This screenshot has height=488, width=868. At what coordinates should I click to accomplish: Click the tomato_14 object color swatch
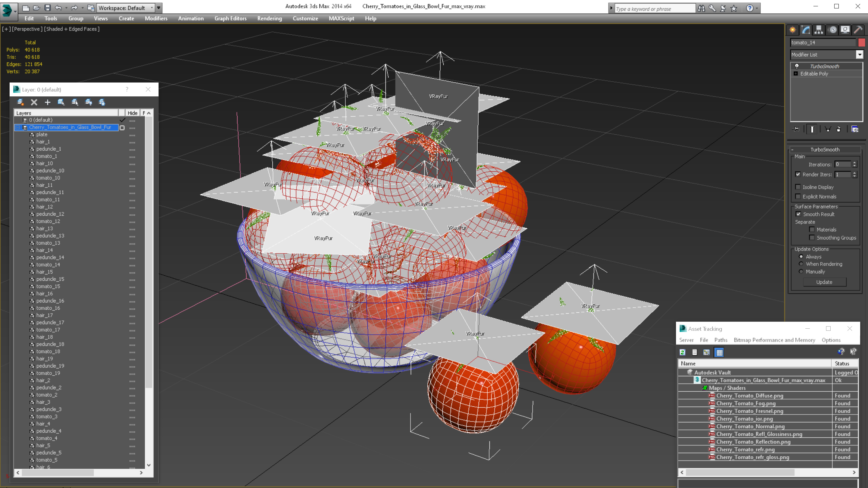pyautogui.click(x=861, y=42)
